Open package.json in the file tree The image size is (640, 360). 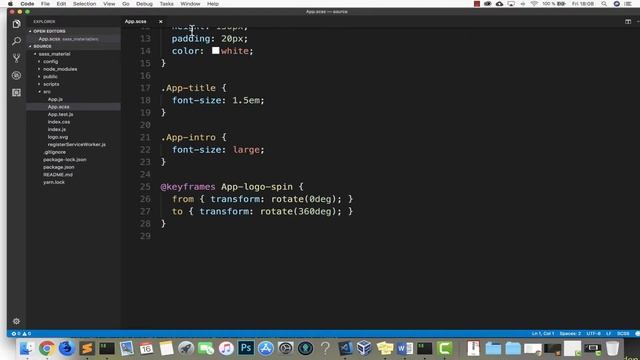tap(58, 167)
